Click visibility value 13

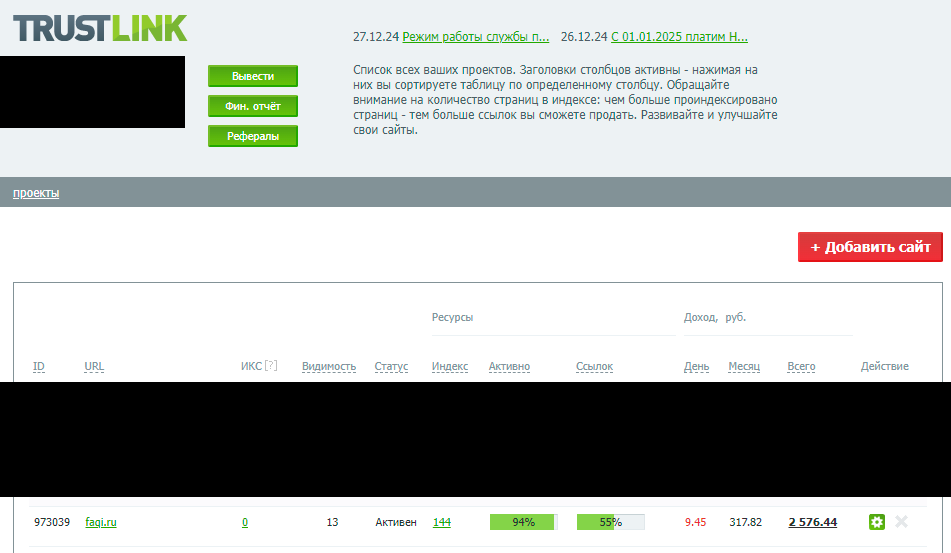coord(332,522)
